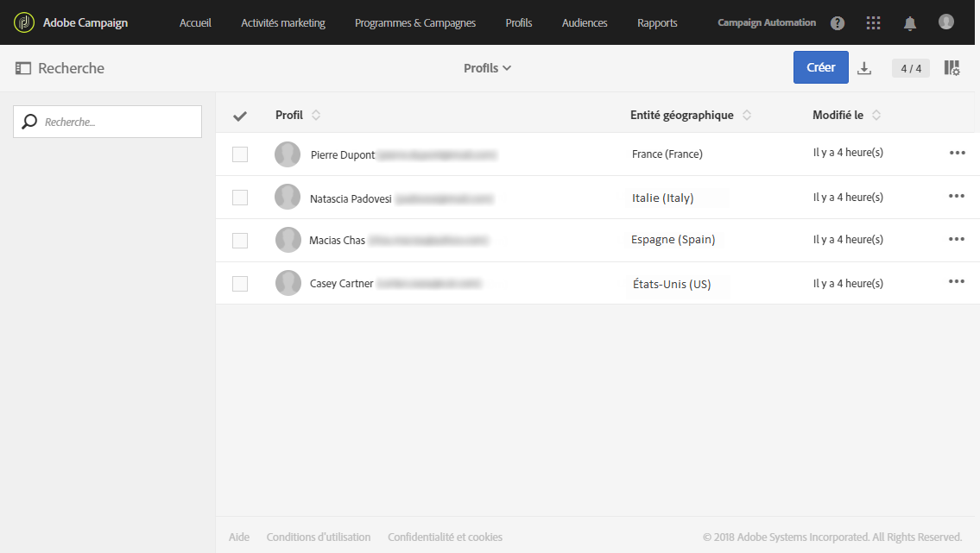This screenshot has height=553, width=980.
Task: Click the Adobe Campaign logo icon
Action: tap(24, 22)
